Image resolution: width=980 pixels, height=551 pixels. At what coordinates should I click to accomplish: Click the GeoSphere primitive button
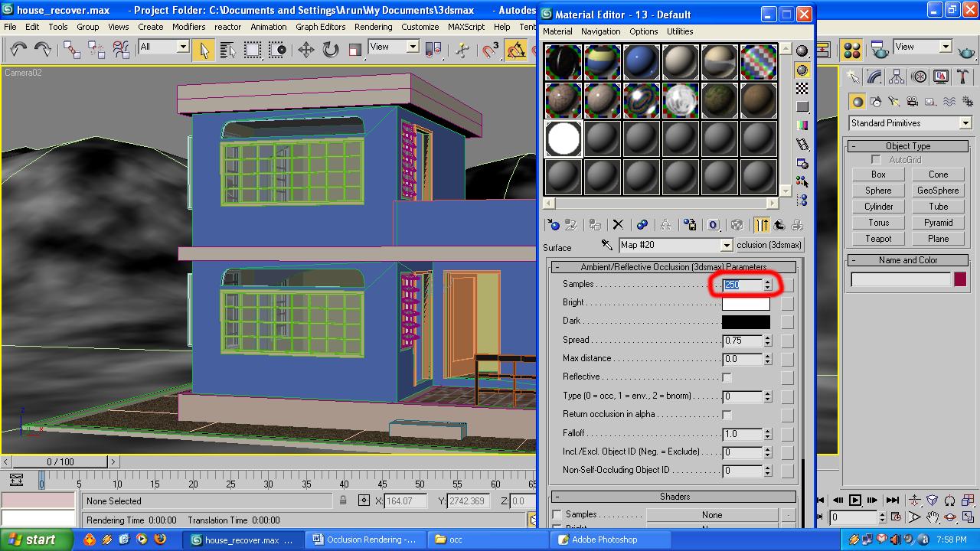tap(938, 191)
